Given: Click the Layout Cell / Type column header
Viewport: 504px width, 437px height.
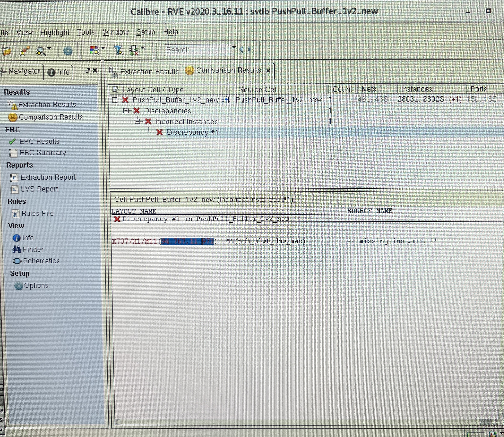Looking at the screenshot, I should [x=153, y=90].
